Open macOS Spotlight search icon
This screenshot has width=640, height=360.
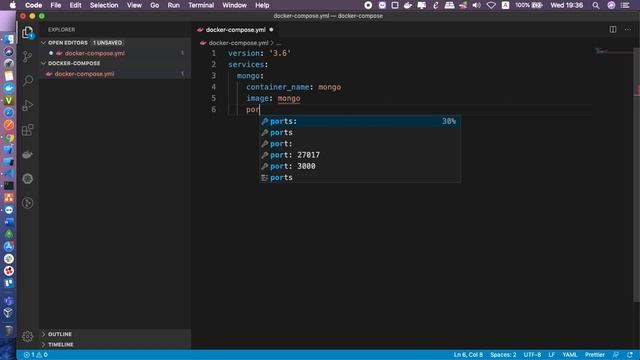pyautogui.click(x=596, y=5)
